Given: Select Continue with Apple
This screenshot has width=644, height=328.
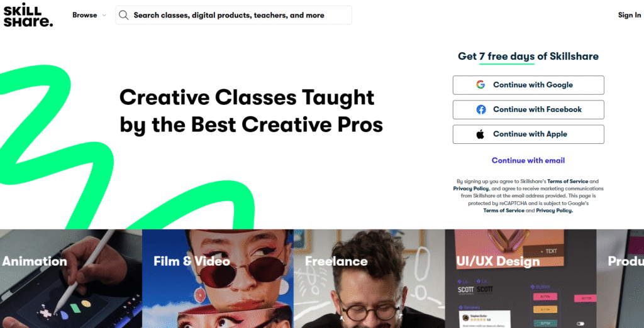Looking at the screenshot, I should click(x=528, y=134).
